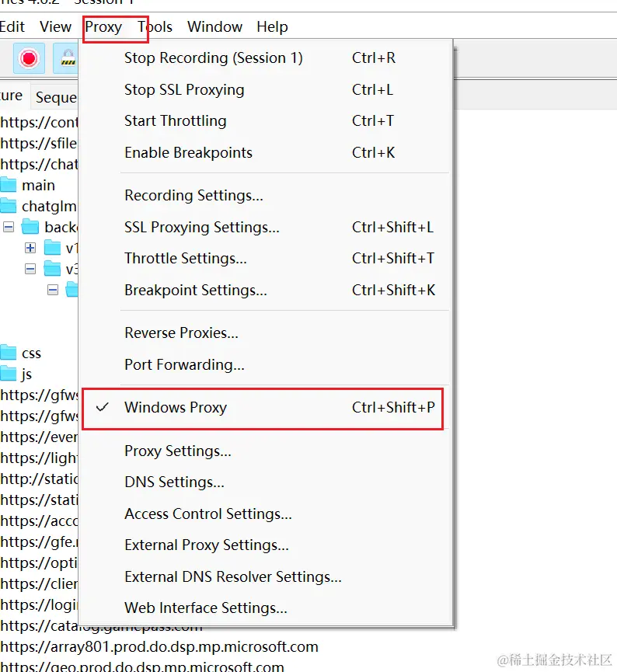Open Port Forwarding... dialog
The image size is (617, 672).
pyautogui.click(x=266, y=364)
